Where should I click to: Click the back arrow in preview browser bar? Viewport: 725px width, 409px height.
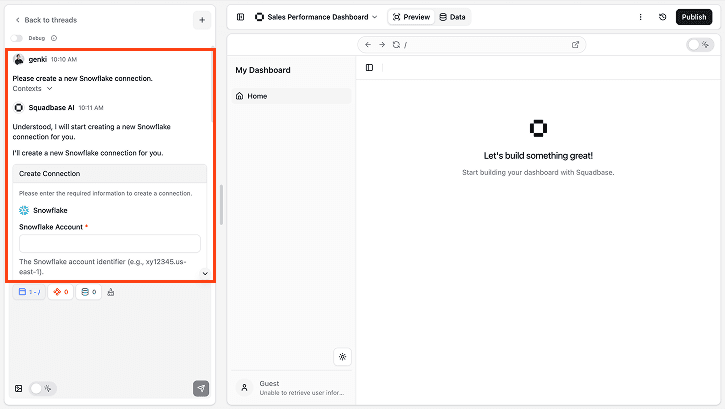[x=368, y=45]
